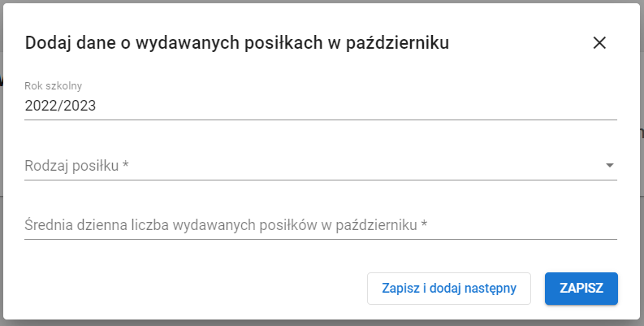Click Zapisz i dodaj następny
The width and height of the screenshot is (644, 326).
click(448, 289)
